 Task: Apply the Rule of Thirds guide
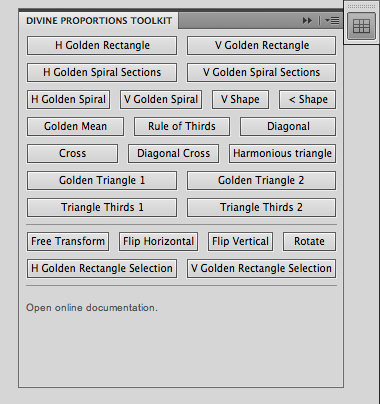182,126
